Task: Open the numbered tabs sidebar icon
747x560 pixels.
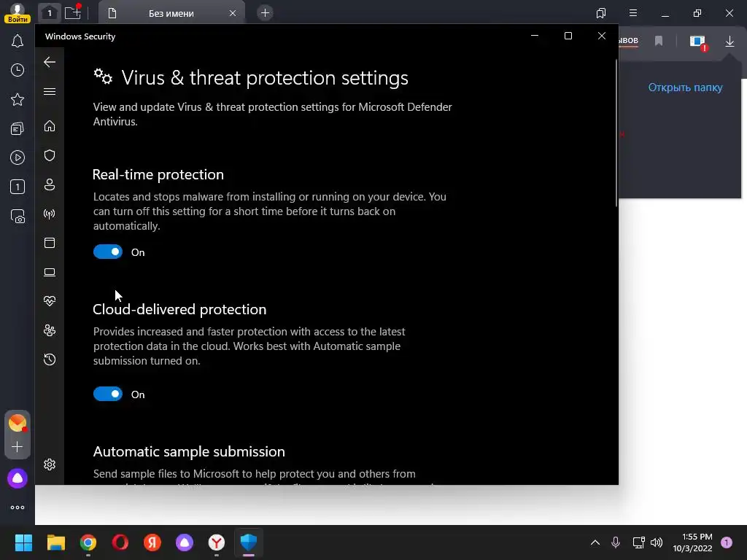Action: (x=18, y=187)
